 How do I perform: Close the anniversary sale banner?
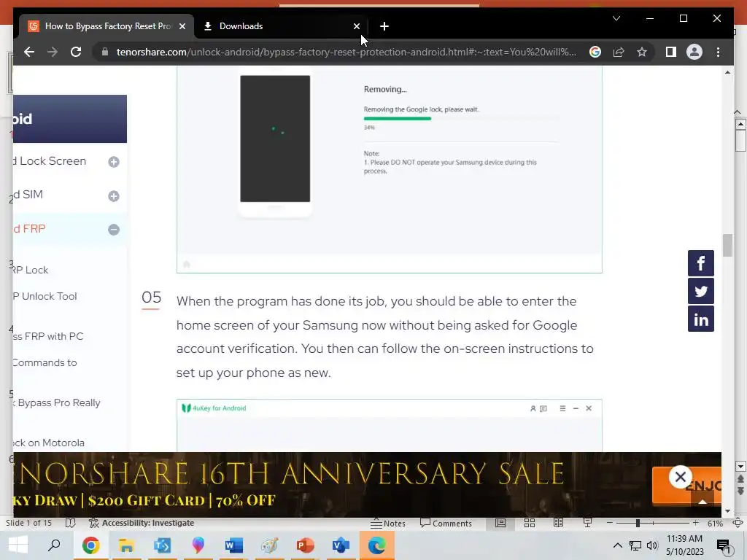tap(681, 477)
